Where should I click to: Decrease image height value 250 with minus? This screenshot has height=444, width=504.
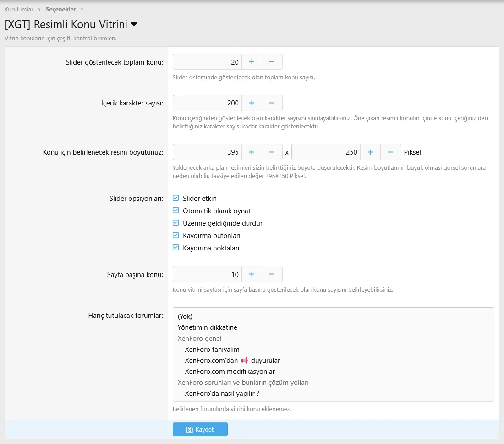[x=390, y=152]
